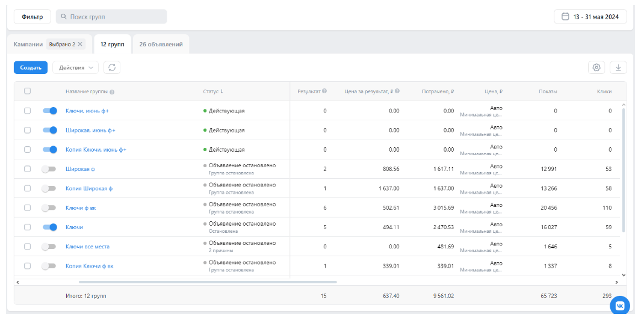
Task: Enable the Широкая ф group toggle
Action: pos(49,169)
